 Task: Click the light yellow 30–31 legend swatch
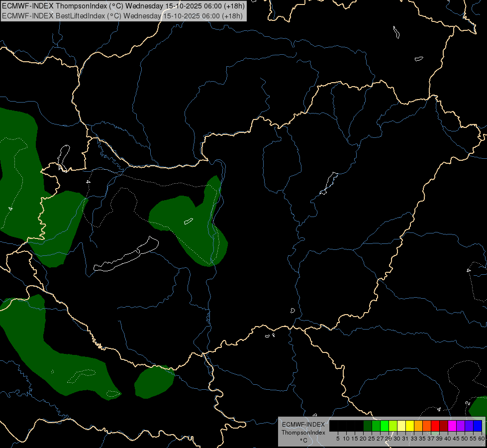click(x=401, y=426)
